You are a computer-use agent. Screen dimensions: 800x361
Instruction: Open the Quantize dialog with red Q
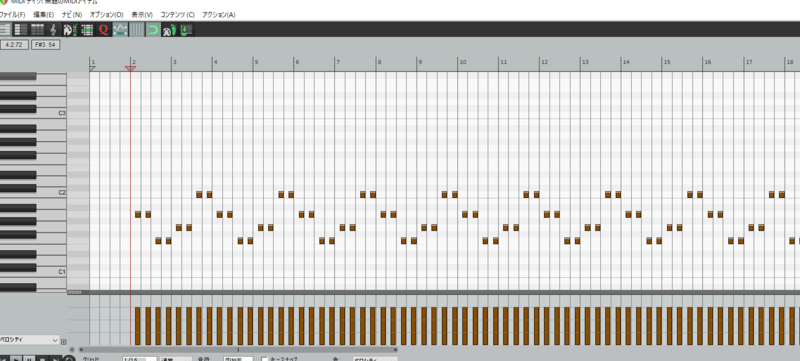[104, 30]
